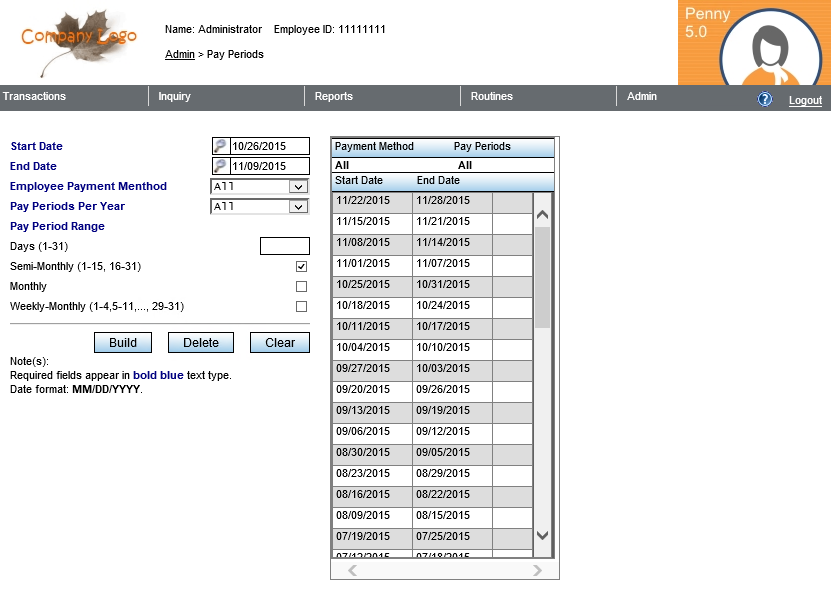Uncheck the Semi-Monthly checkbox
Image resolution: width=831 pixels, height=595 pixels.
(x=301, y=267)
